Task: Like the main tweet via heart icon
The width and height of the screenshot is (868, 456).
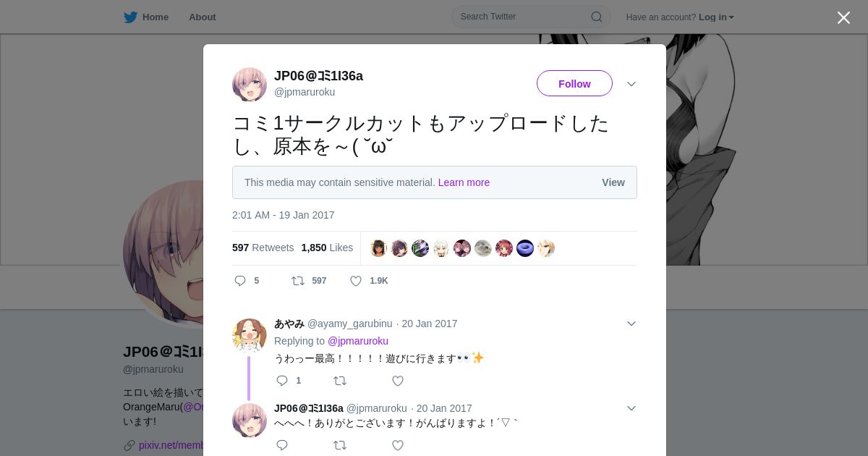Action: [x=356, y=281]
